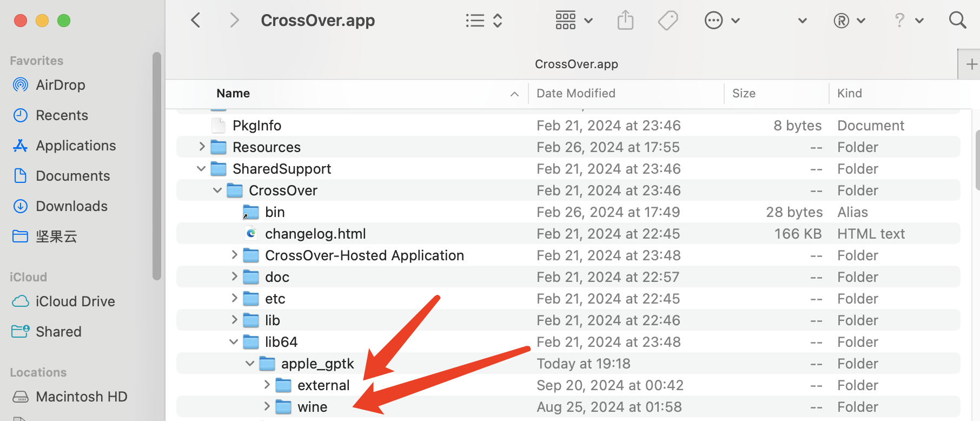This screenshot has width=980, height=421.
Task: Click the "166 KB" size value
Action: point(798,234)
